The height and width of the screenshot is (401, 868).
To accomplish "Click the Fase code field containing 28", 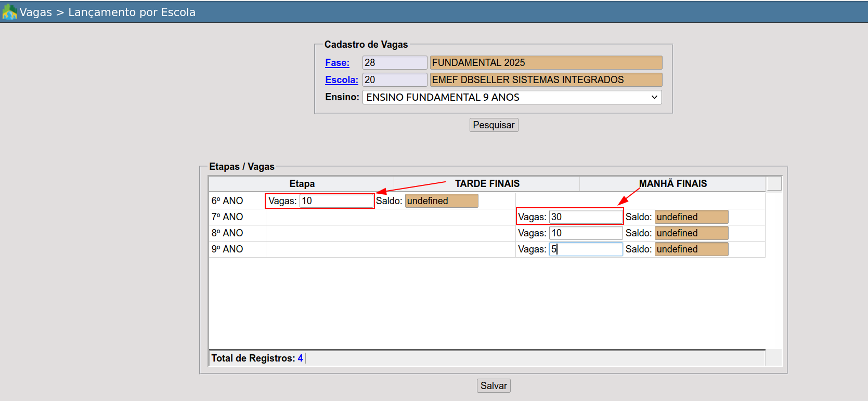I will point(394,63).
